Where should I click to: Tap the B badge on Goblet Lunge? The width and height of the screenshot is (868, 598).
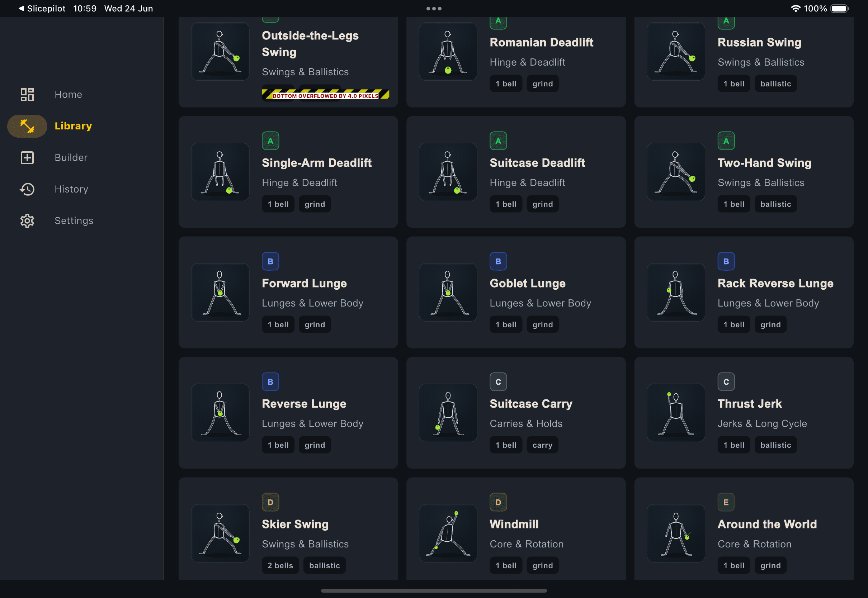click(498, 261)
